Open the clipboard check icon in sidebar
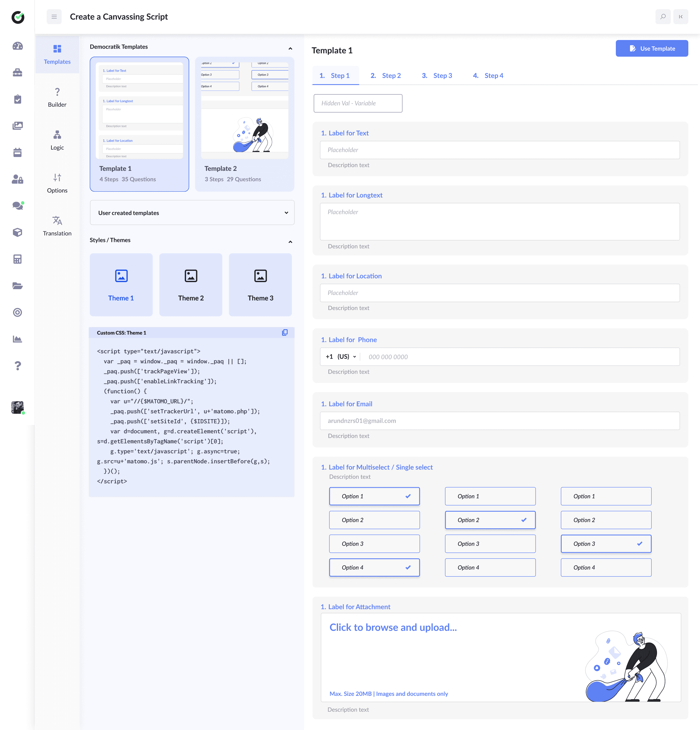This screenshot has height=730, width=700. tap(17, 99)
